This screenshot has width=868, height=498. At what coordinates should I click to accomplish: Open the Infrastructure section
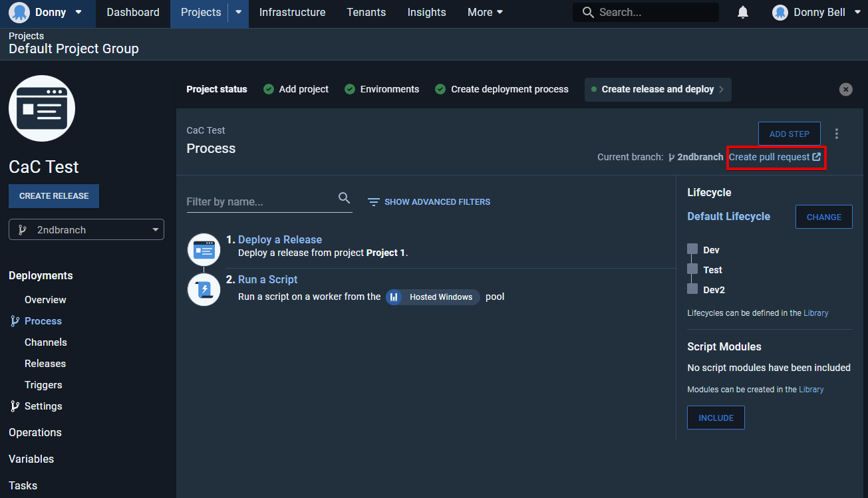pos(291,12)
